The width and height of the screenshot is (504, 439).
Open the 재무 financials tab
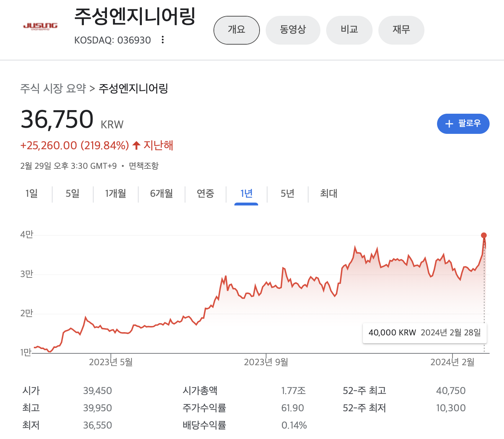(x=401, y=30)
